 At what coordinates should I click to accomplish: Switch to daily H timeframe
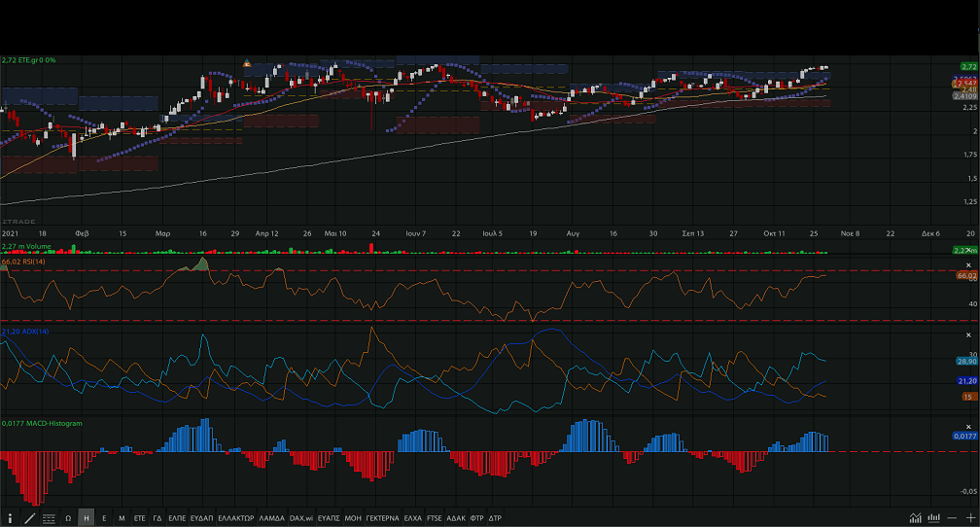[x=87, y=518]
